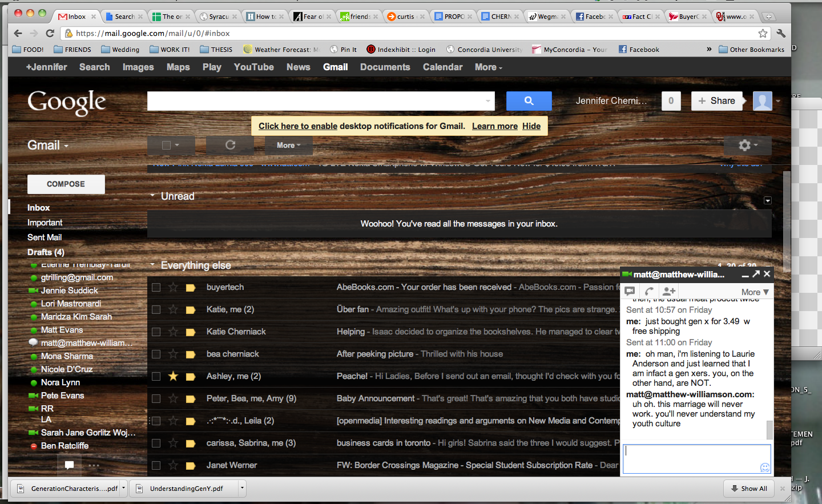Click the chat phone call icon
822x504 pixels.
point(649,291)
